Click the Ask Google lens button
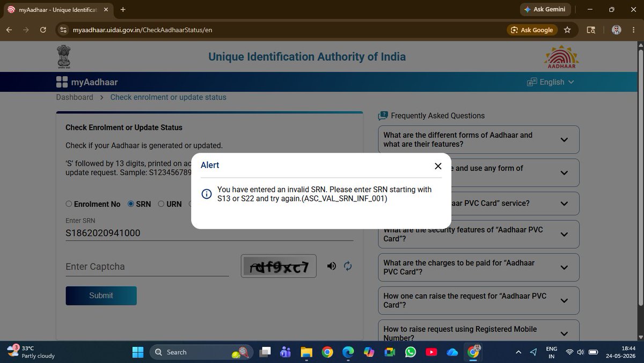 pos(532,30)
